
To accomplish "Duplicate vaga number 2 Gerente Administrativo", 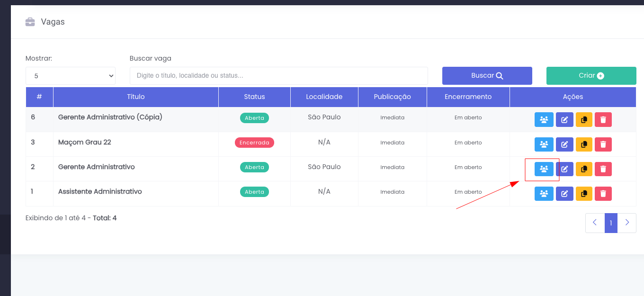I will point(584,169).
